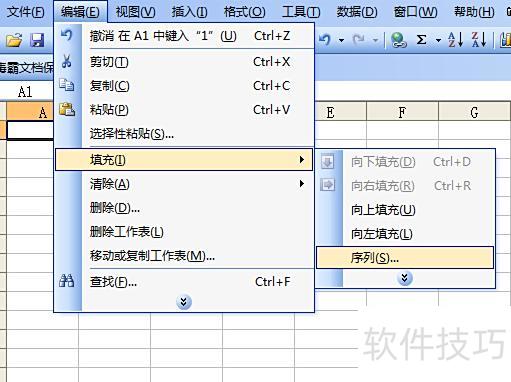The height and width of the screenshot is (382, 511).
Task: Open the 数据(D) menu
Action: tap(357, 12)
